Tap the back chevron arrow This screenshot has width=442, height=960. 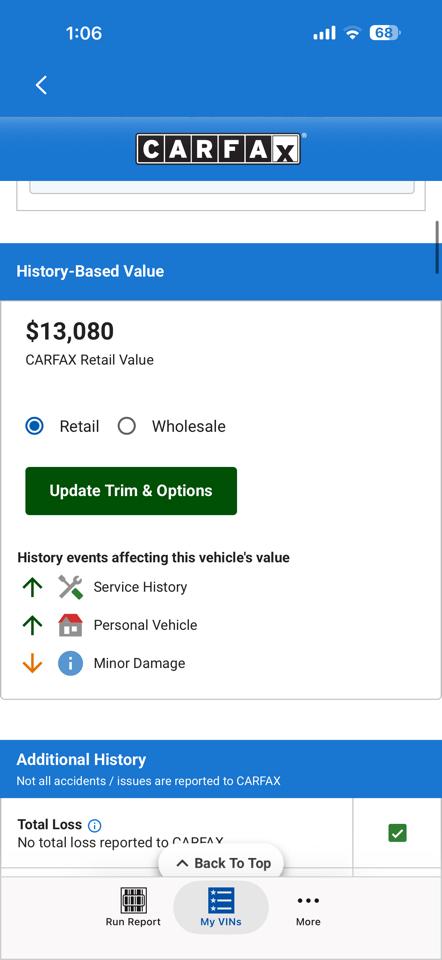click(x=41, y=85)
